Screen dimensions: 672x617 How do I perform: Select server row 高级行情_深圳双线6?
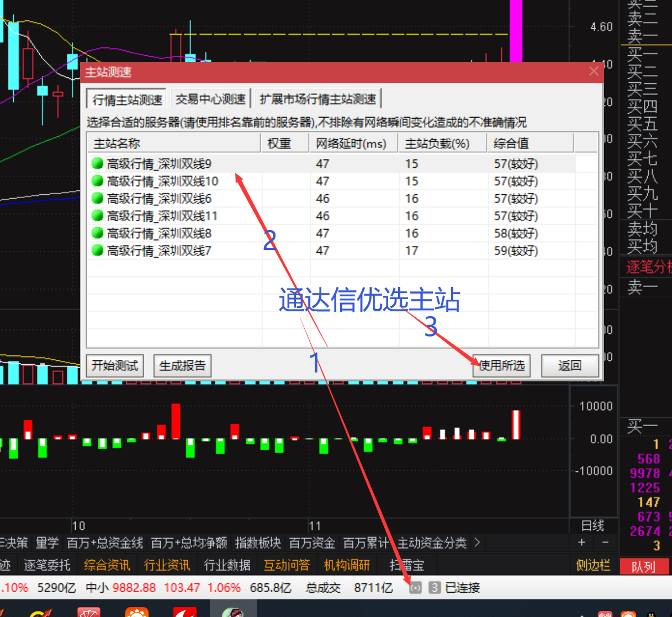click(332, 198)
